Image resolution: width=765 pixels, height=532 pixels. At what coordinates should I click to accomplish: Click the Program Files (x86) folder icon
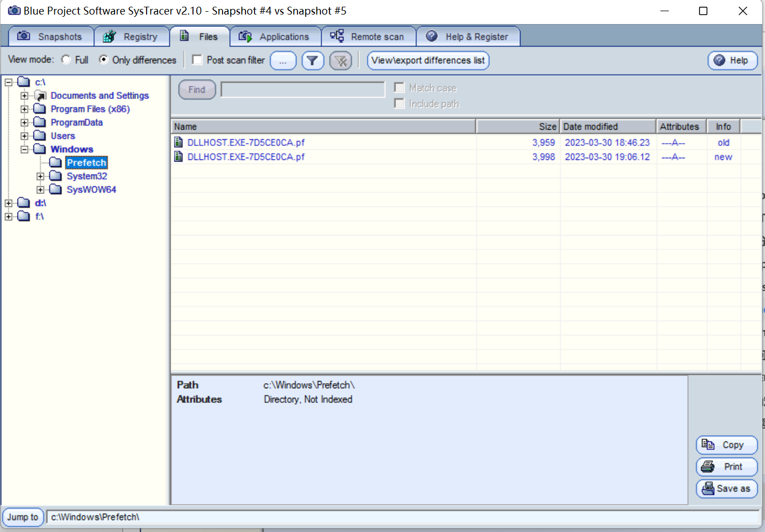(x=40, y=109)
